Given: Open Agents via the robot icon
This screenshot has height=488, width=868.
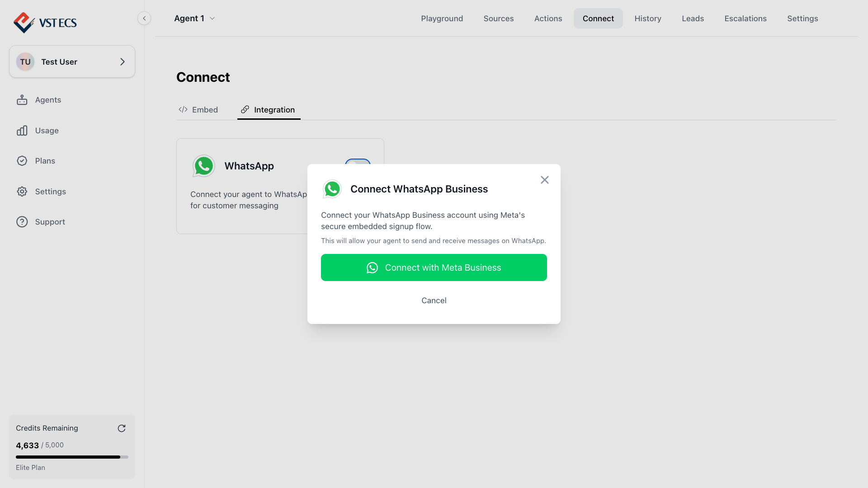Looking at the screenshot, I should point(22,100).
